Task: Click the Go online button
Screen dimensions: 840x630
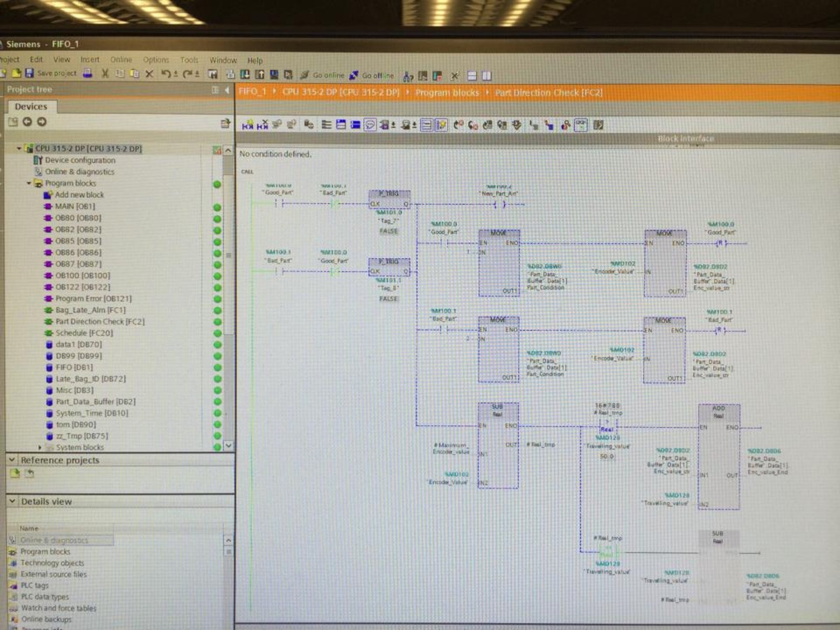Action: coord(323,75)
